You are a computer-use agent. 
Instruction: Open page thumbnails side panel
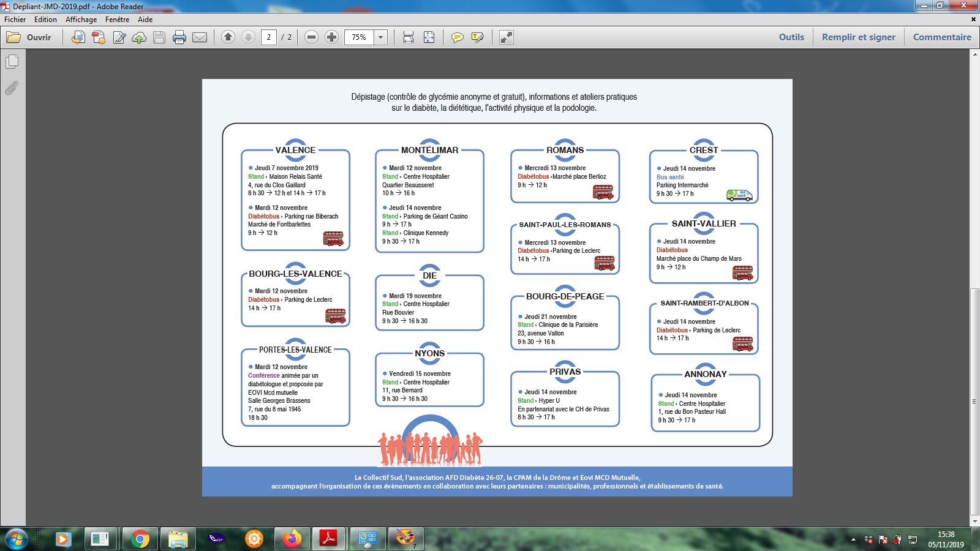coord(12,62)
